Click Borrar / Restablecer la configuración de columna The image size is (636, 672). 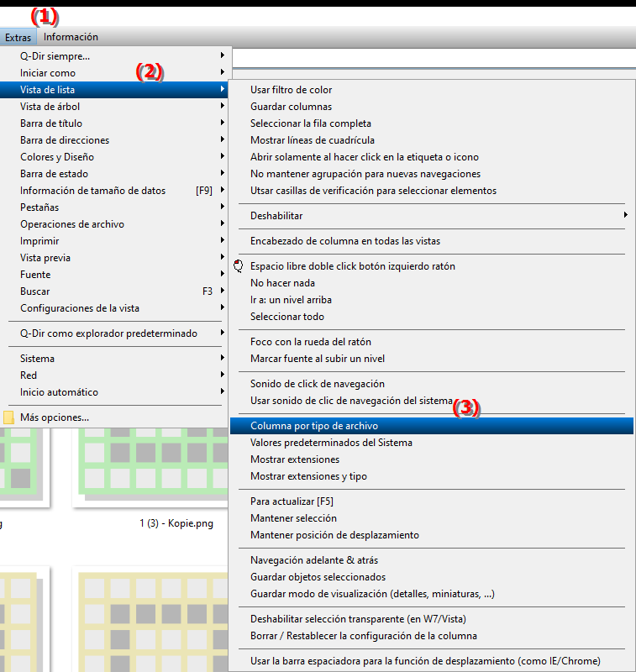[x=432, y=636]
